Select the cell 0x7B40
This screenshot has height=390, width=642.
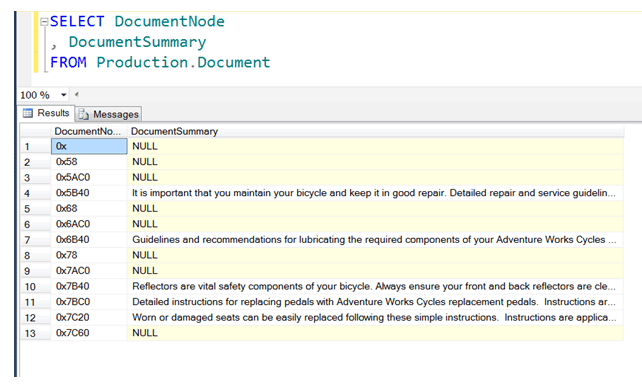click(x=89, y=286)
